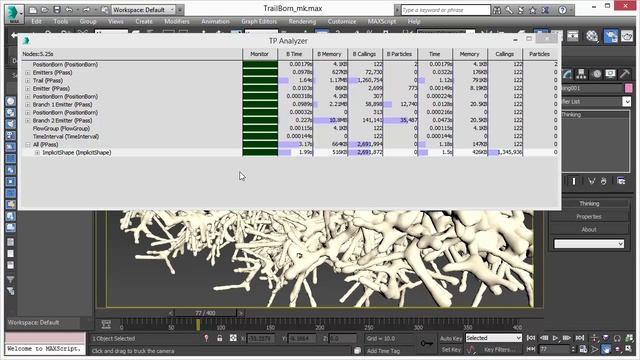
Task: Open Key Filters dialog
Action: point(499,350)
